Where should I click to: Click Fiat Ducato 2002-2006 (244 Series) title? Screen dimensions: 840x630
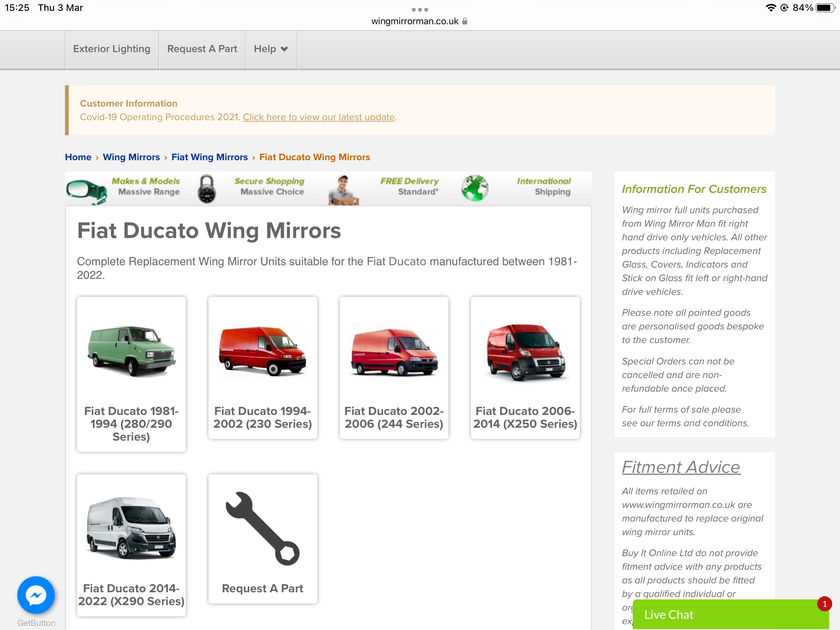click(x=394, y=417)
